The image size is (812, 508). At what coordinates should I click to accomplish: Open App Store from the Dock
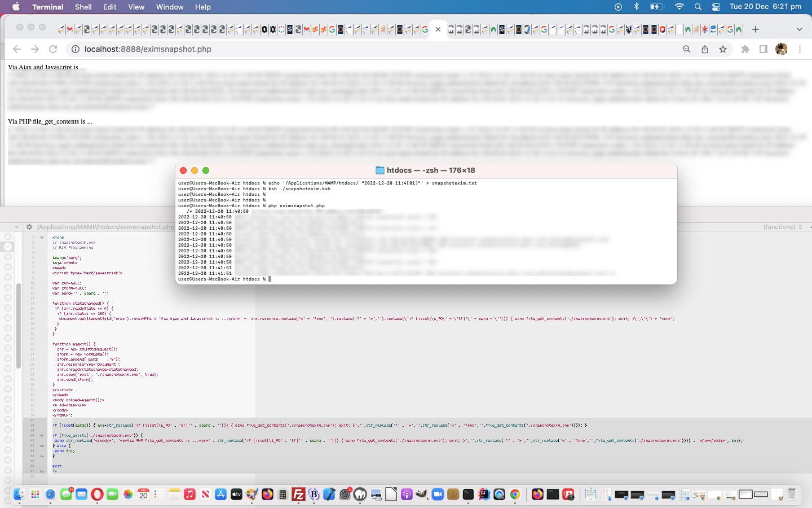[221, 494]
